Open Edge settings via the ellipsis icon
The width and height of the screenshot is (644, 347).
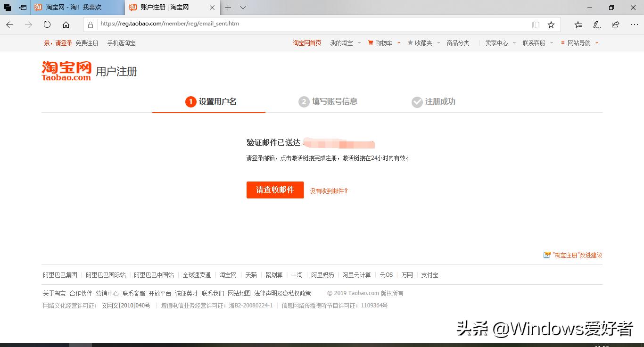click(x=634, y=24)
